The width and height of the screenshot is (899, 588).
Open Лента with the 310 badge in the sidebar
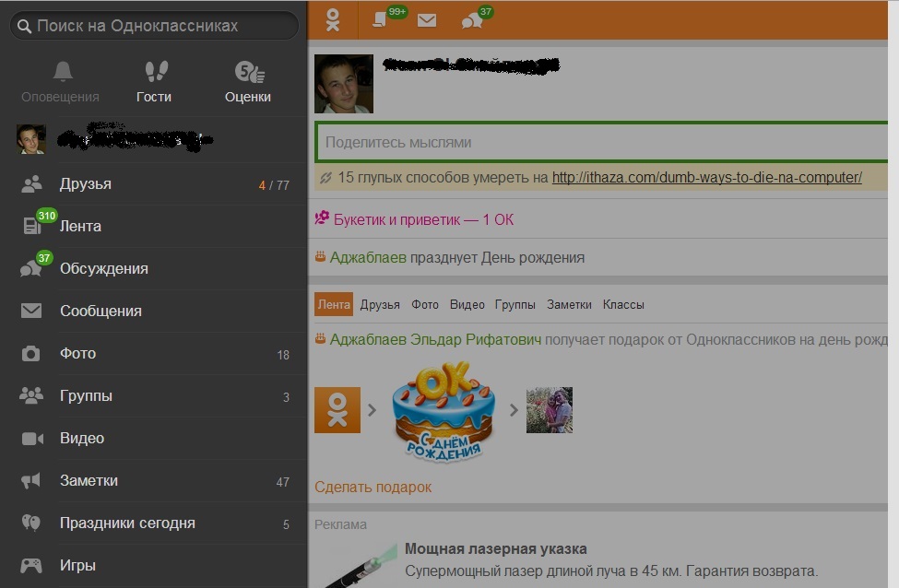(x=154, y=227)
